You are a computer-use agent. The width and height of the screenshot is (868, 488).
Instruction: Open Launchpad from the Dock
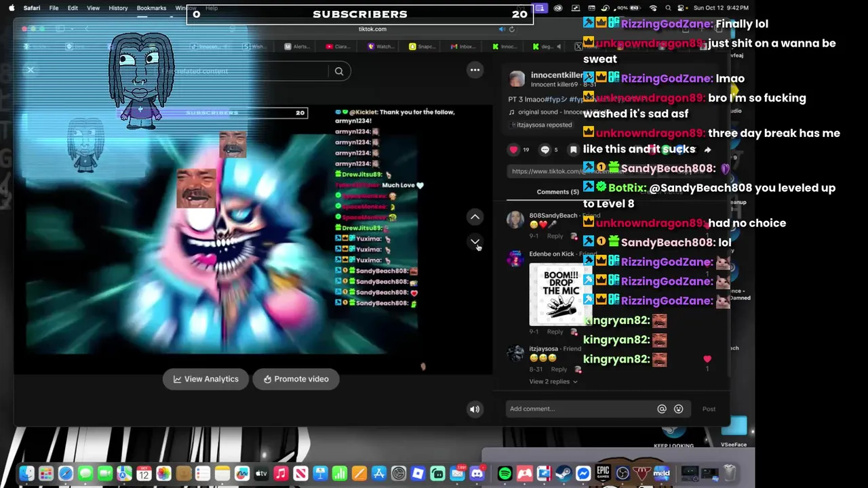pos(46,474)
